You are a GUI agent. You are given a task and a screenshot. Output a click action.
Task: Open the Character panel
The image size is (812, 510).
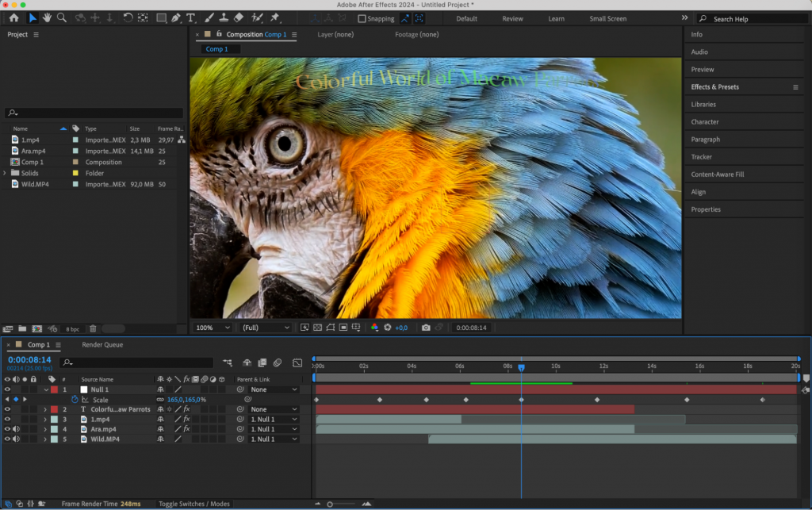pos(706,121)
